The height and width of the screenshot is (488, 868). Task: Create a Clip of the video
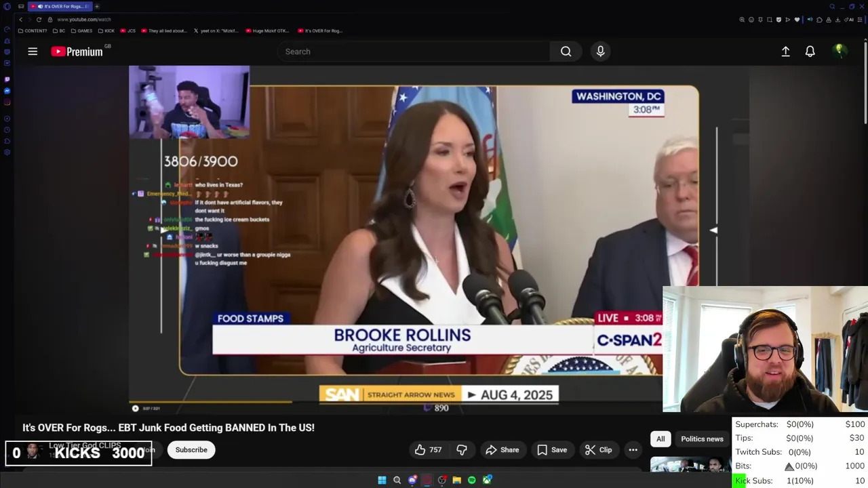tap(598, 450)
